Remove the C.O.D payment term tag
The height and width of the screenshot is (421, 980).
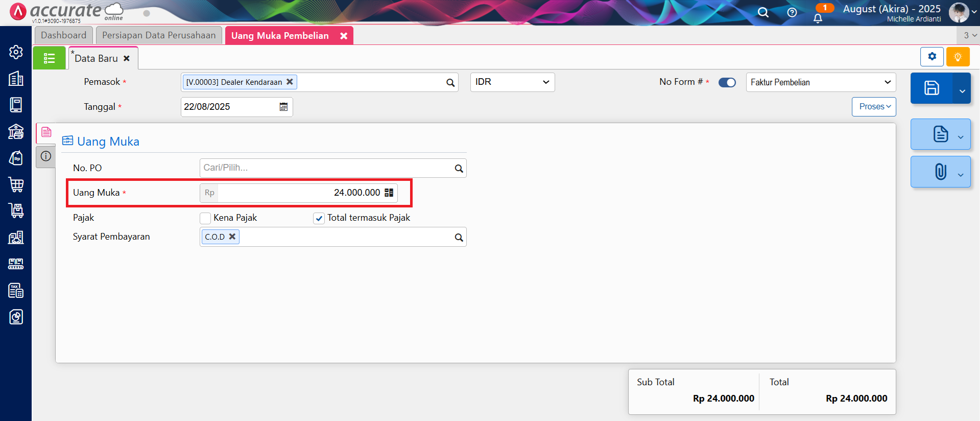(x=232, y=237)
